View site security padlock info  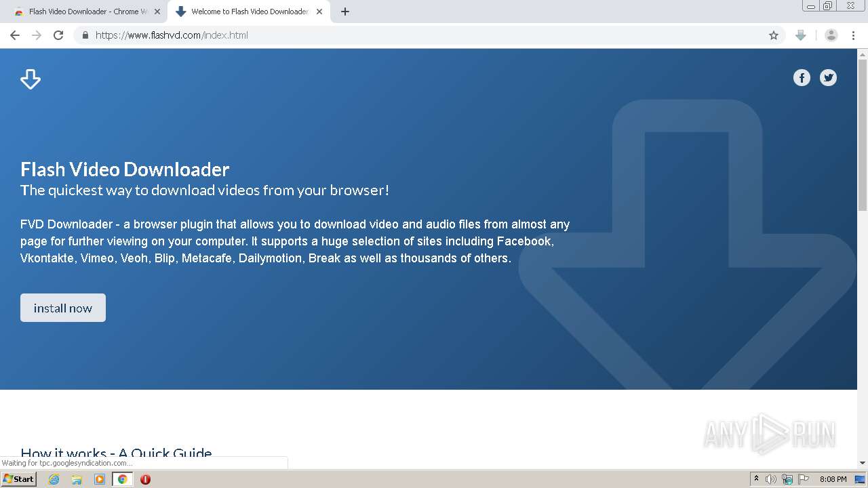click(x=85, y=35)
